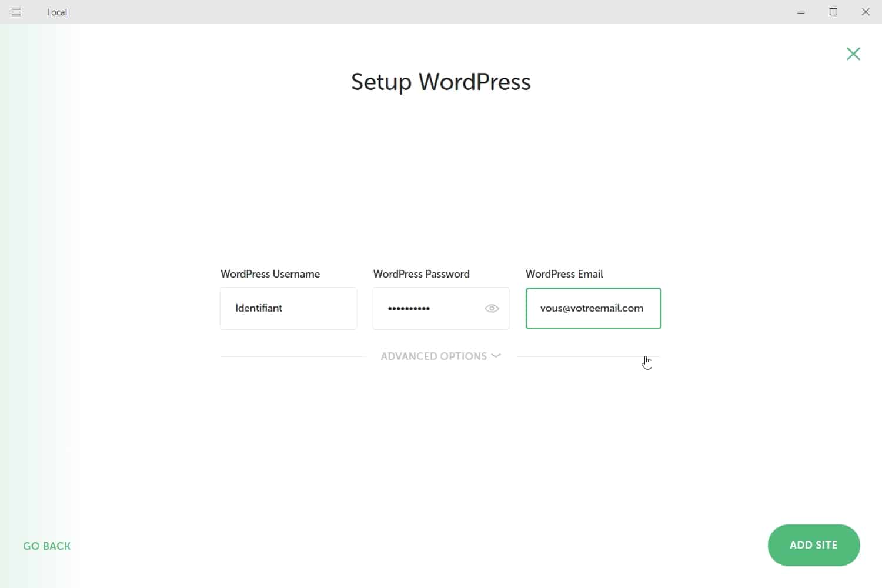Focus the WordPress Email field
The width and height of the screenshot is (882, 588).
593,308
